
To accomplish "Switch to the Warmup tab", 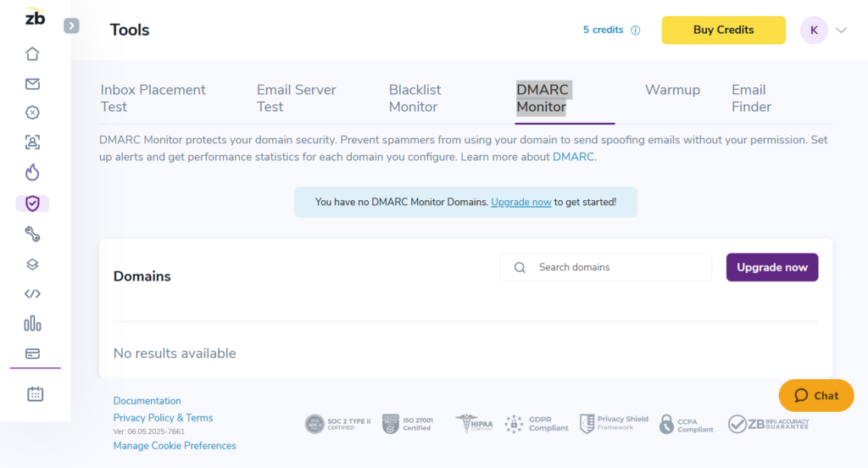I will [x=672, y=90].
